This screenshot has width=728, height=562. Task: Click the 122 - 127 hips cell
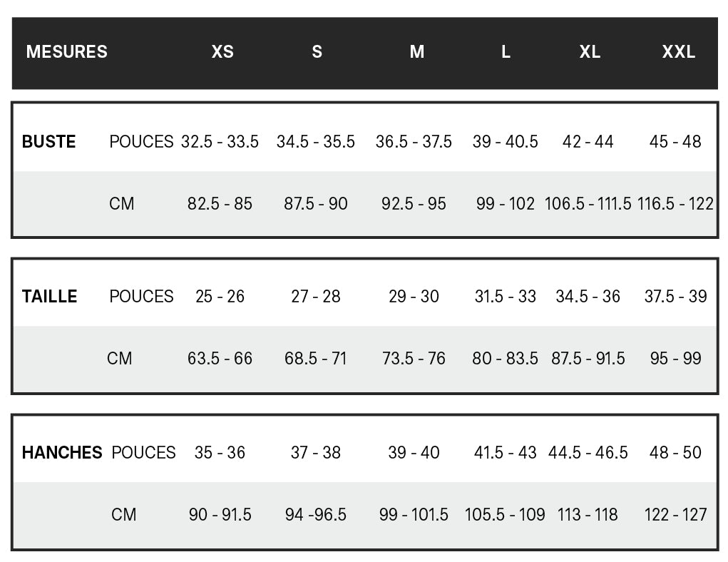(675, 514)
